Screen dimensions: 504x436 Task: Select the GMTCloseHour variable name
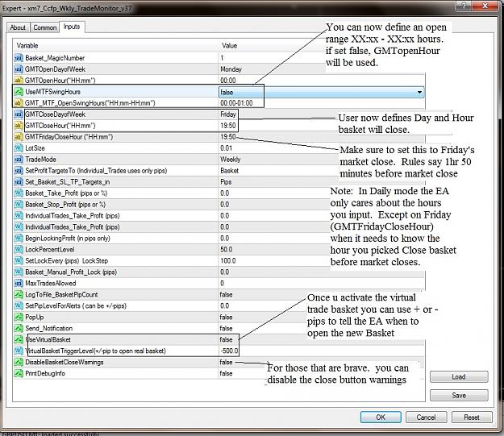click(60, 125)
